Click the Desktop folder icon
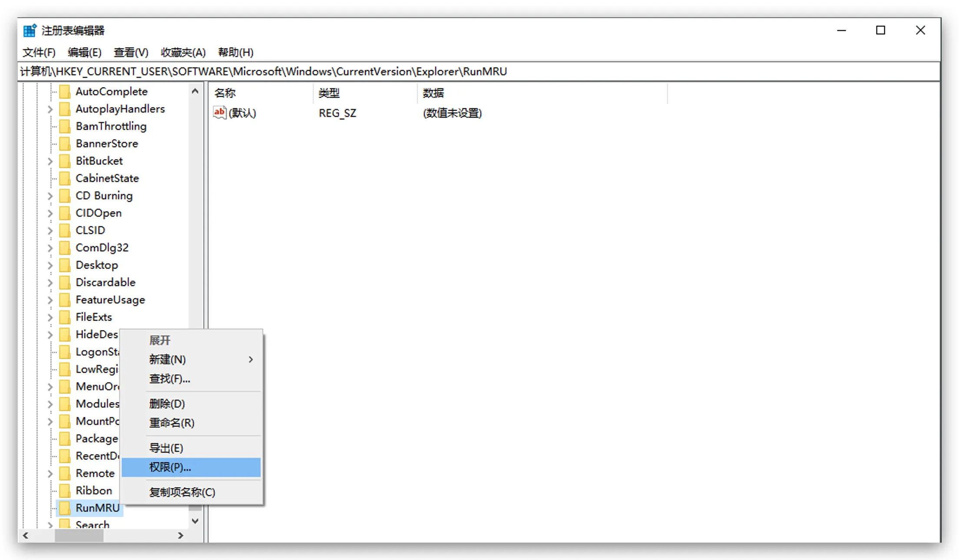The height and width of the screenshot is (560, 959). click(x=65, y=265)
